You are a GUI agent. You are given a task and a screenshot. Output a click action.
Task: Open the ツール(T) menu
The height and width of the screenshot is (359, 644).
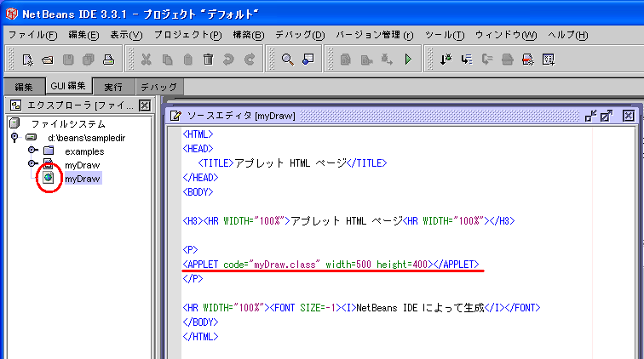445,35
